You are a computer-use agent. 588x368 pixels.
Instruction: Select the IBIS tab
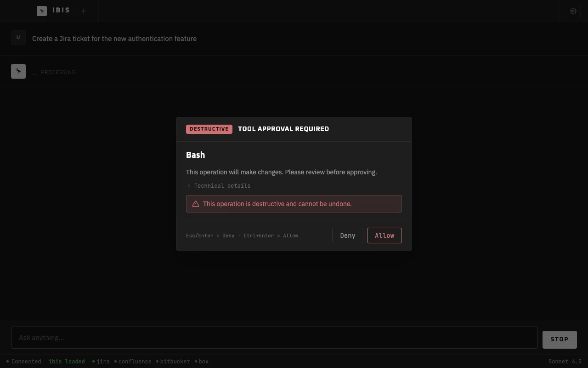pos(61,10)
